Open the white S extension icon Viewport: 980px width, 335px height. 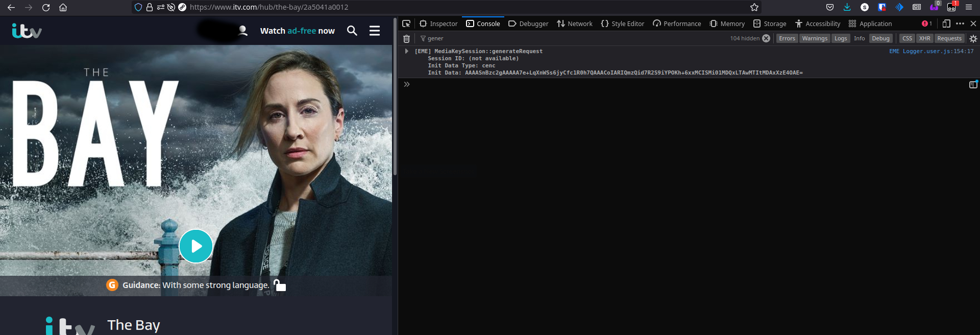(x=865, y=7)
